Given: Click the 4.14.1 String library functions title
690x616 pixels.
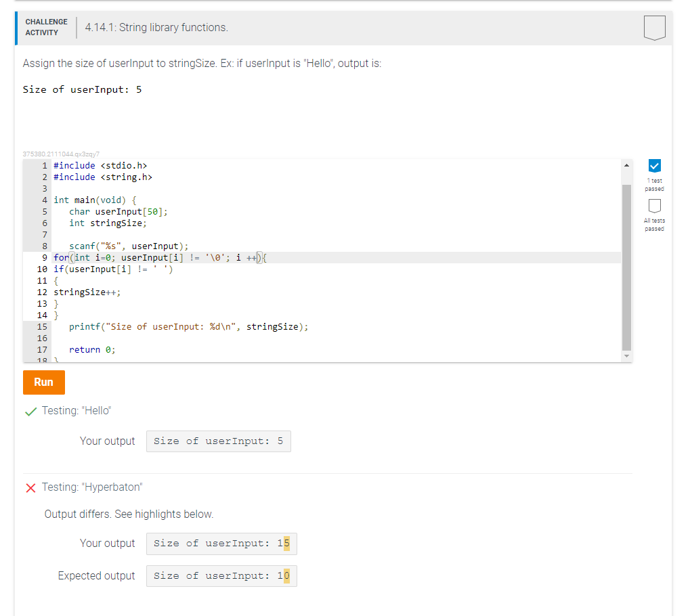Looking at the screenshot, I should point(156,27).
